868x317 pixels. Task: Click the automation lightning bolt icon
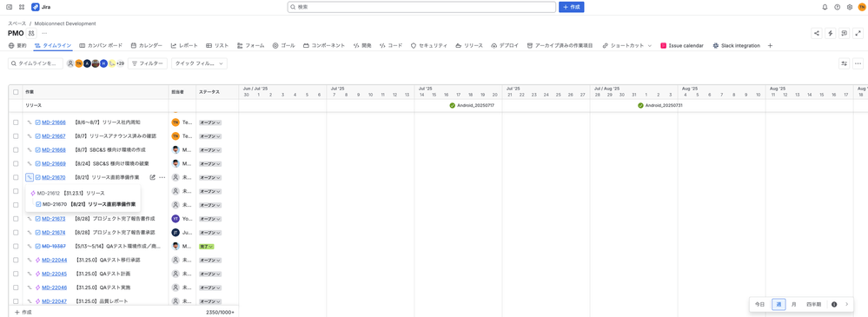(x=831, y=33)
